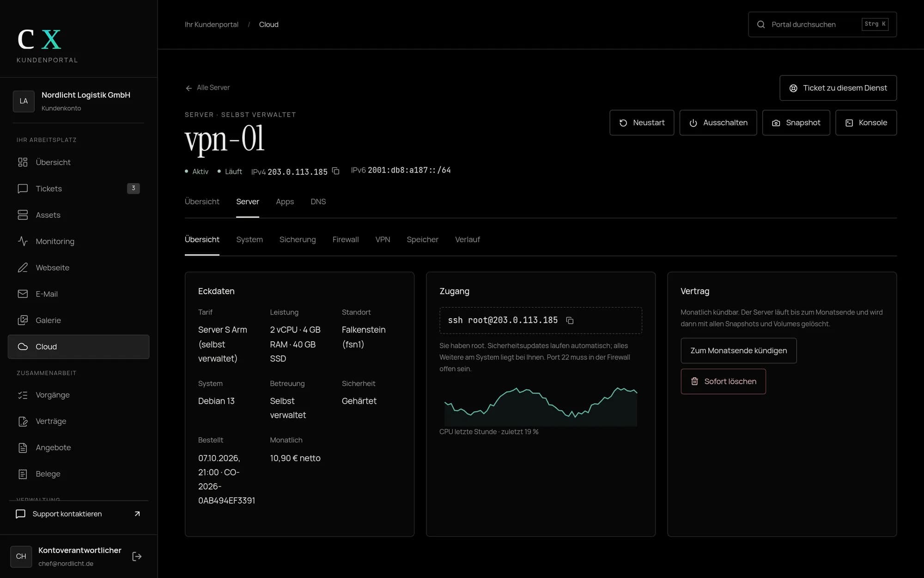Focus the Portal durchsuchen search field
Viewport: 924px width, 578px height.
[x=822, y=25]
